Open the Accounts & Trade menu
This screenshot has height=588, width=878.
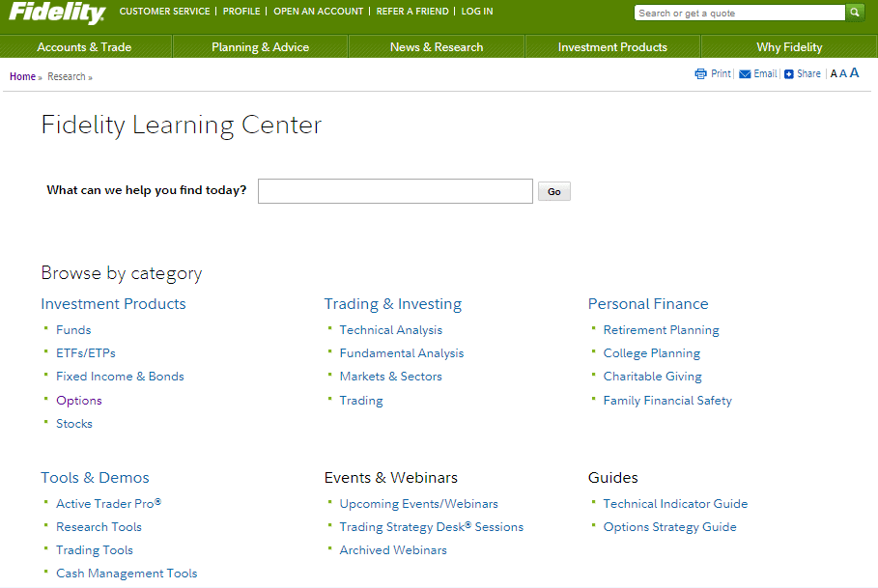tap(85, 47)
